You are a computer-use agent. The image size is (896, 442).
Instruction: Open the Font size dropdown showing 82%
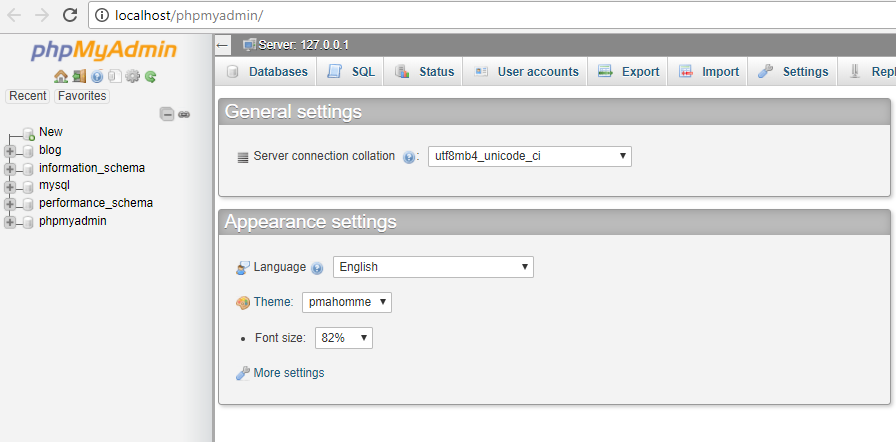(x=344, y=338)
